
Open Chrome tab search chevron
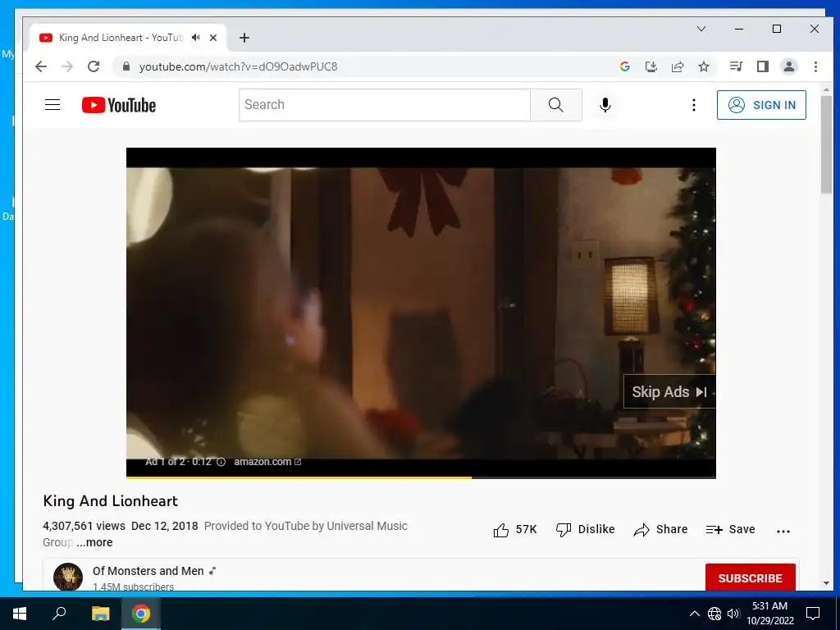coord(701,29)
